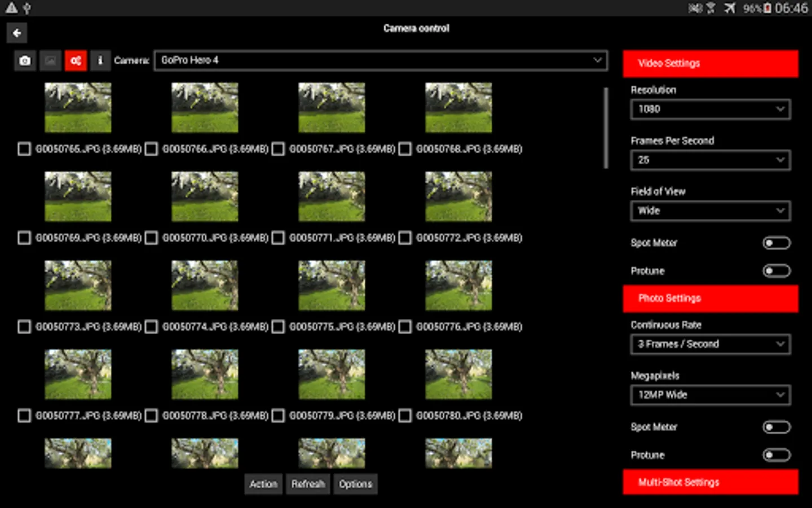This screenshot has height=508, width=812.
Task: Click the media list vertical scrollbar
Action: tap(606, 128)
